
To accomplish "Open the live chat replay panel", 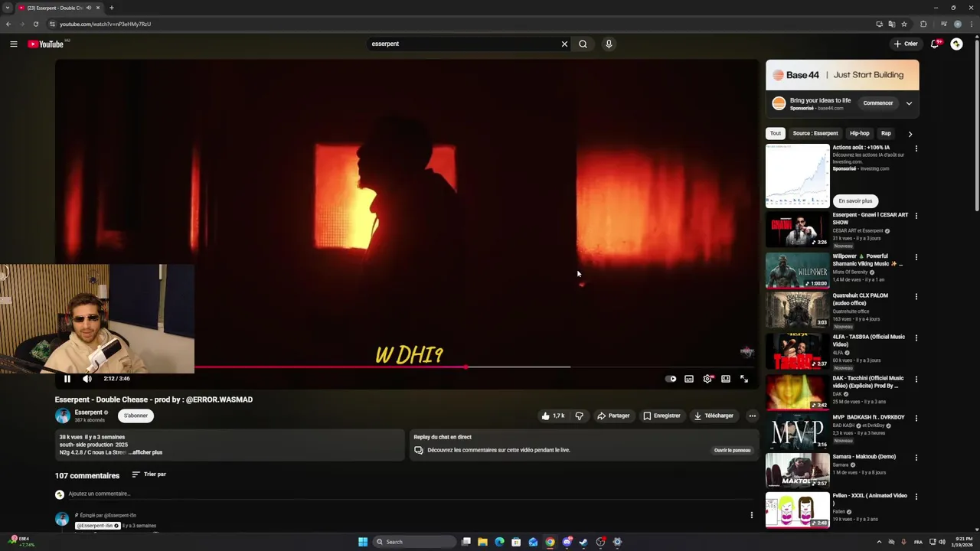I will (x=732, y=450).
